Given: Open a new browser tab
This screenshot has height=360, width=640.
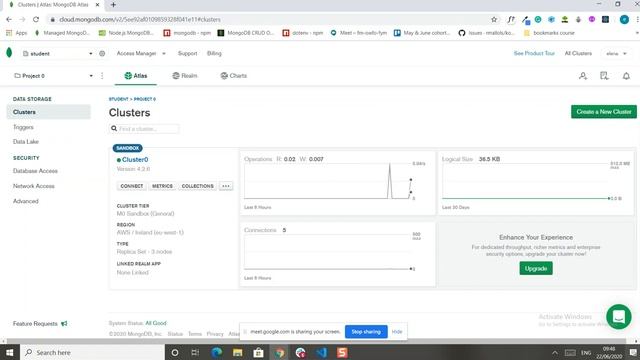Looking at the screenshot, I should (x=113, y=5).
